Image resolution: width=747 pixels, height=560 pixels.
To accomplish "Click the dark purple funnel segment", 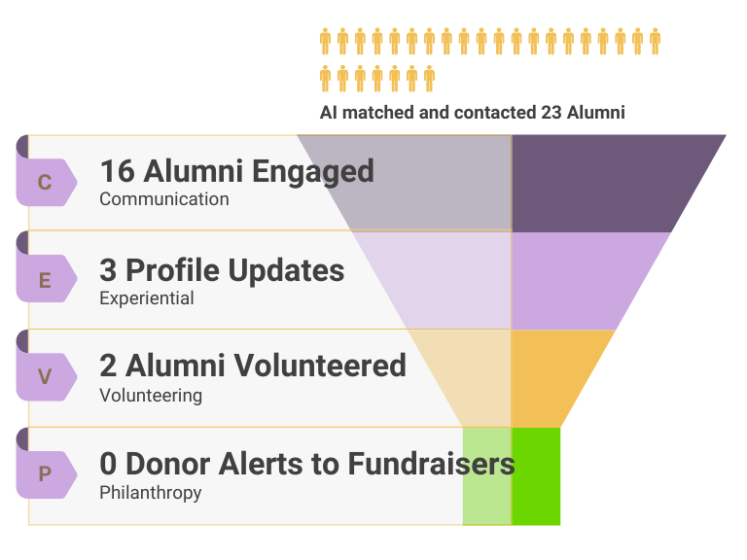I will tap(603, 183).
